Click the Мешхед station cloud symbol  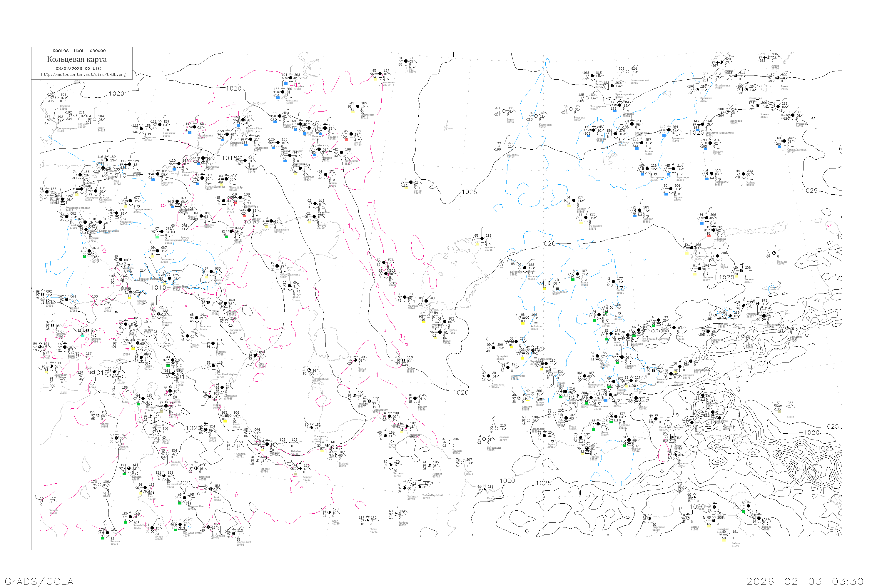click(429, 466)
